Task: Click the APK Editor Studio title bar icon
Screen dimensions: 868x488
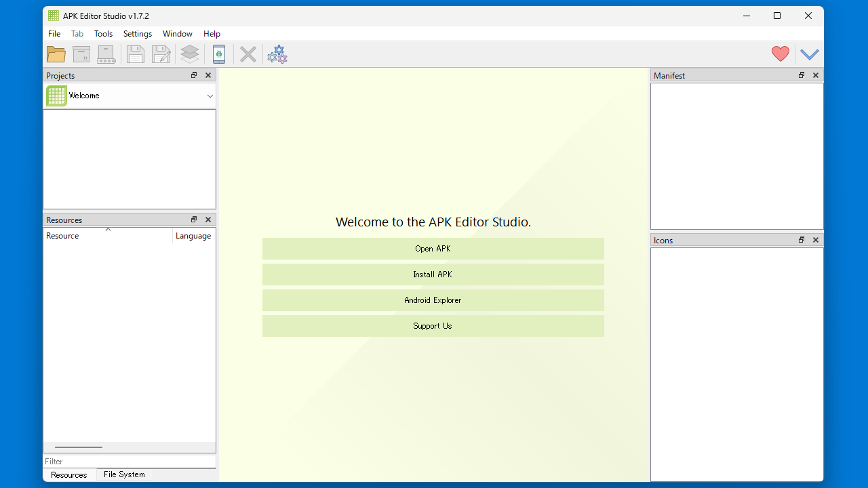Action: tap(54, 16)
